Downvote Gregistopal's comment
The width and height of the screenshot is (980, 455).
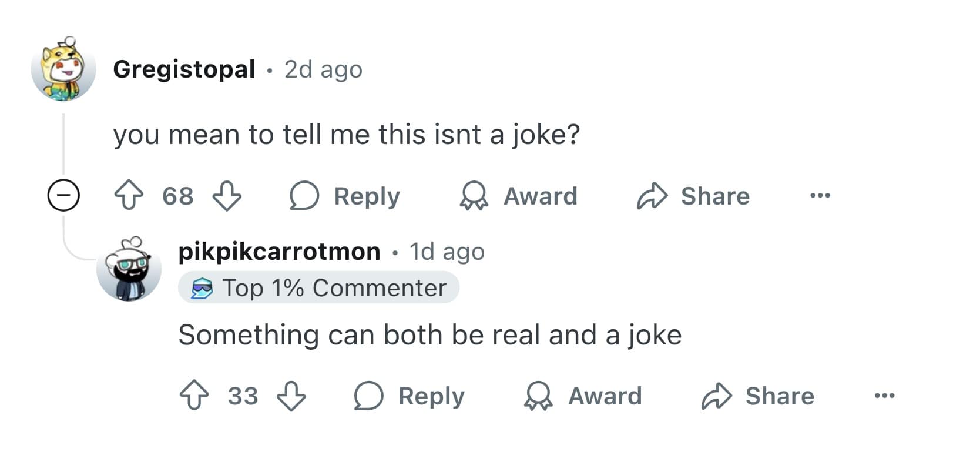point(226,196)
